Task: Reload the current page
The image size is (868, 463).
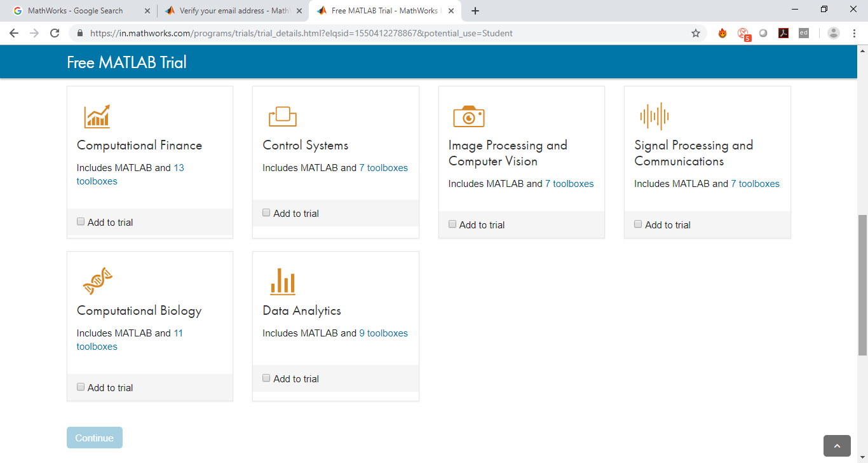Action: tap(55, 33)
